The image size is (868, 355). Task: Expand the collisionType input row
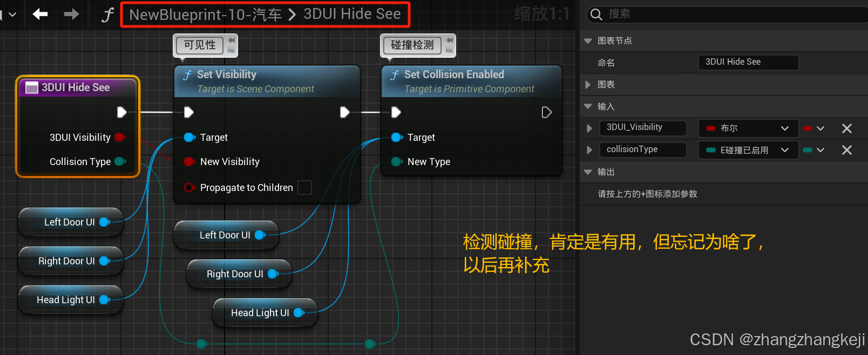point(589,150)
